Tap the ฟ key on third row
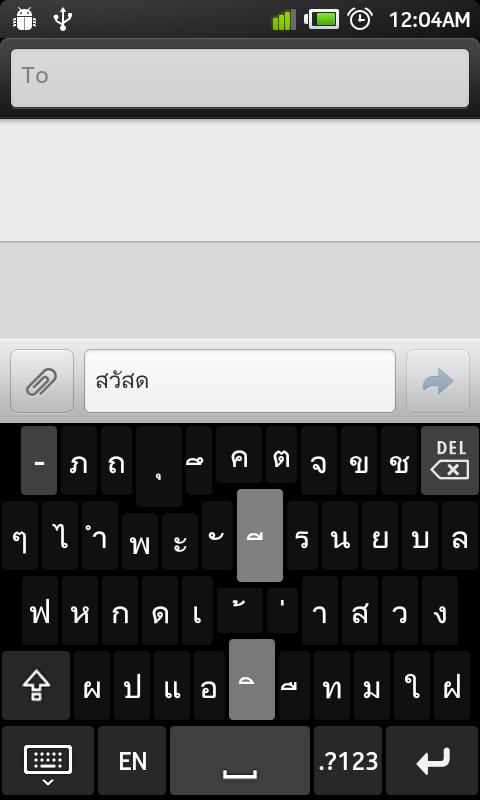Image resolution: width=480 pixels, height=800 pixels. (x=40, y=610)
